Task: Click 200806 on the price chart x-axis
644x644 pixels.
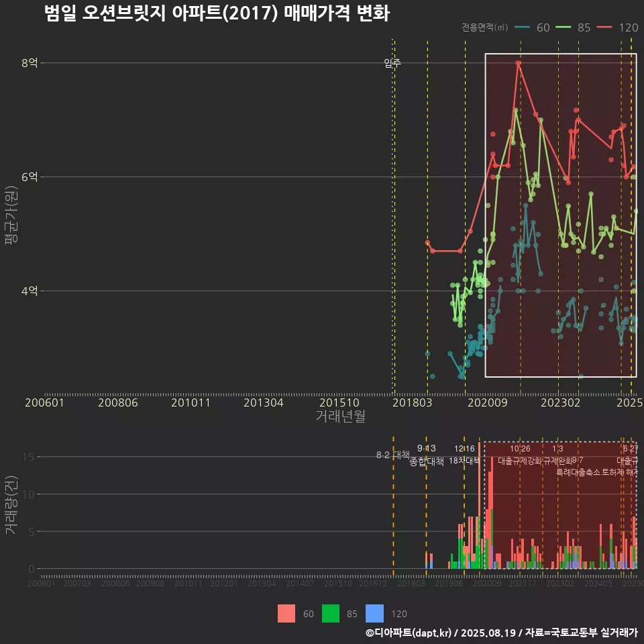Action: pyautogui.click(x=118, y=402)
